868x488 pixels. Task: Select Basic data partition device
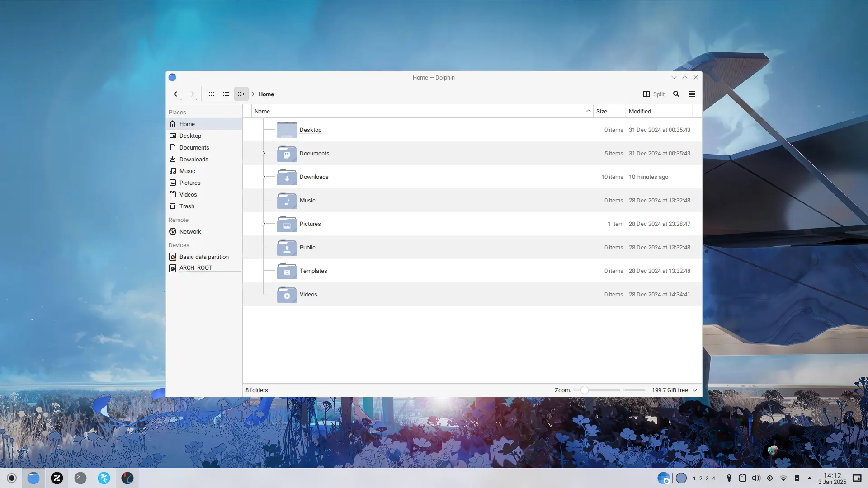[x=204, y=257]
